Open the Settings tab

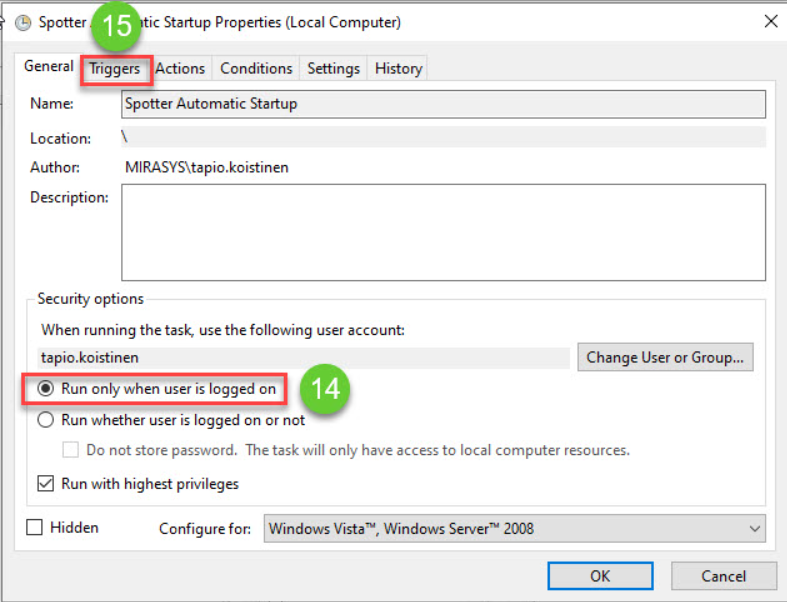(333, 69)
